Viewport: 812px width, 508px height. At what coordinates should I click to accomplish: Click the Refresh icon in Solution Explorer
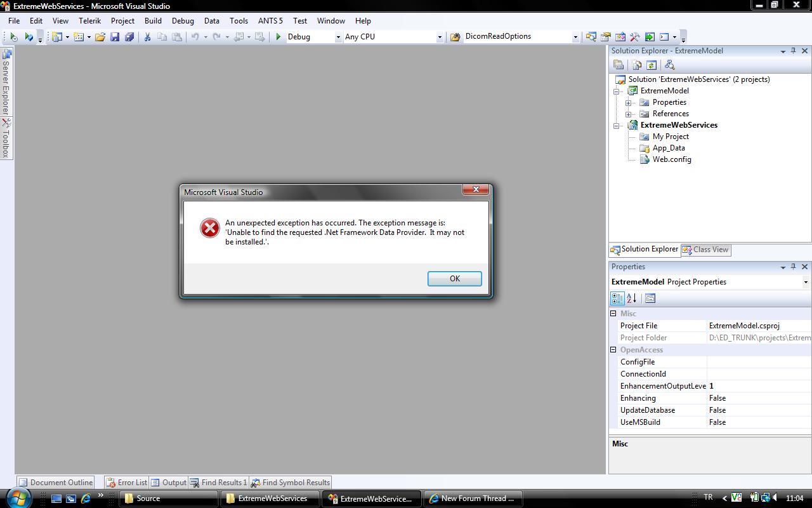(x=651, y=65)
